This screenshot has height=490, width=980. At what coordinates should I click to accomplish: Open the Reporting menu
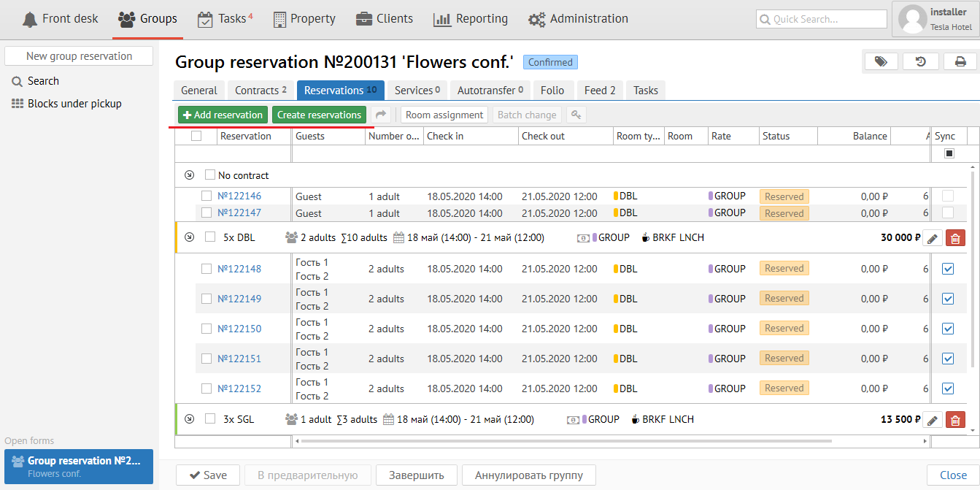[471, 19]
